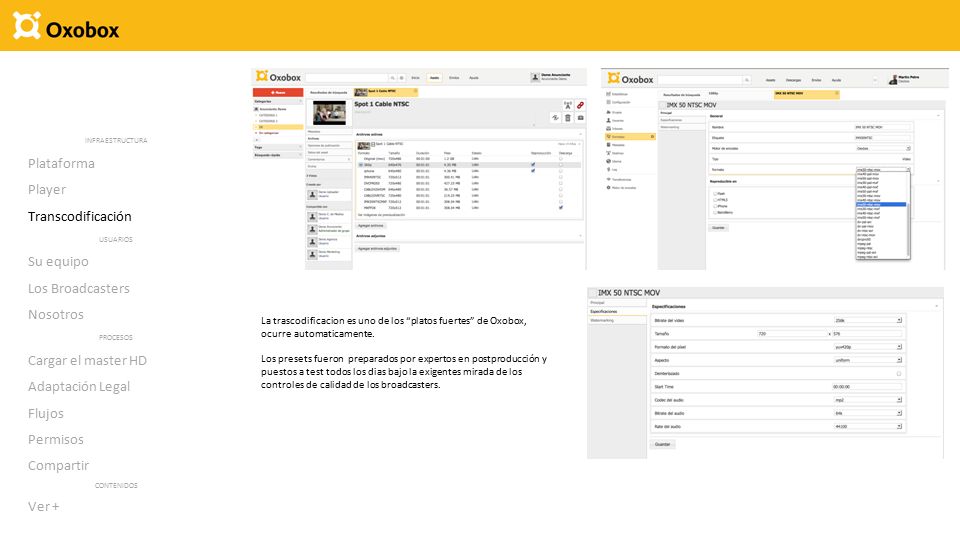Collapse the Categorías panel header
Screen dimensions: 960x540
click(x=278, y=102)
